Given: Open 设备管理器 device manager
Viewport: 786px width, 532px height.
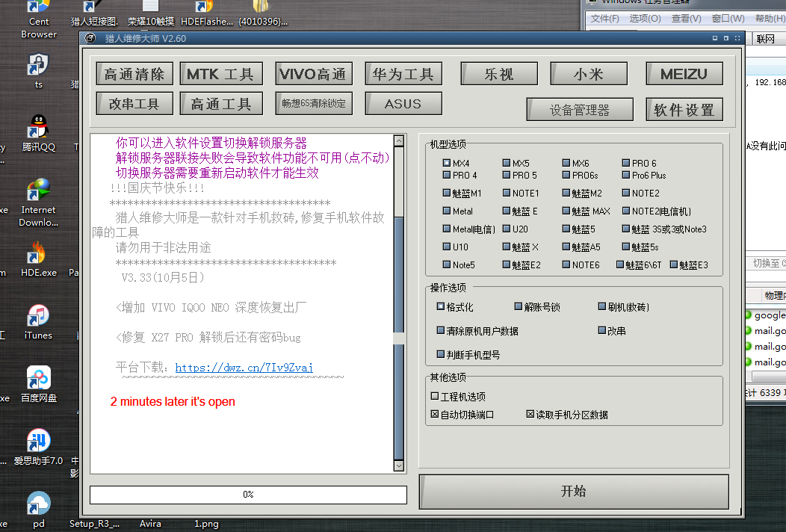Looking at the screenshot, I should coord(580,109).
